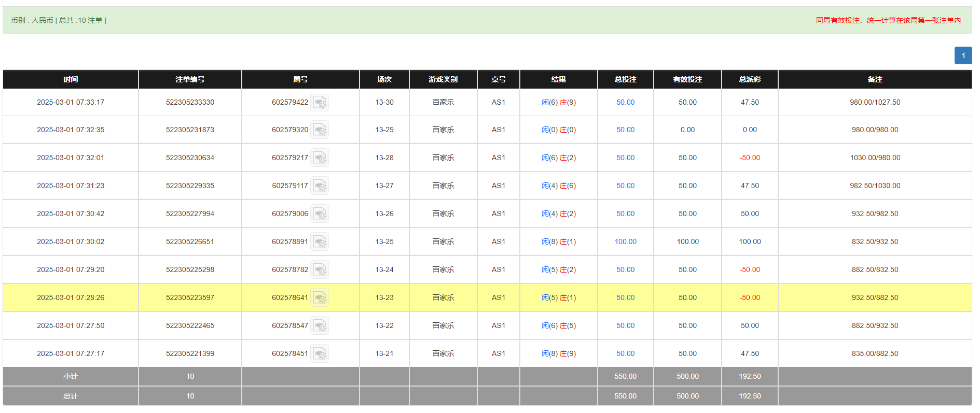Screen dimensions: 980x413
Task: Select the 小计 subtotal row
Action: coord(71,377)
